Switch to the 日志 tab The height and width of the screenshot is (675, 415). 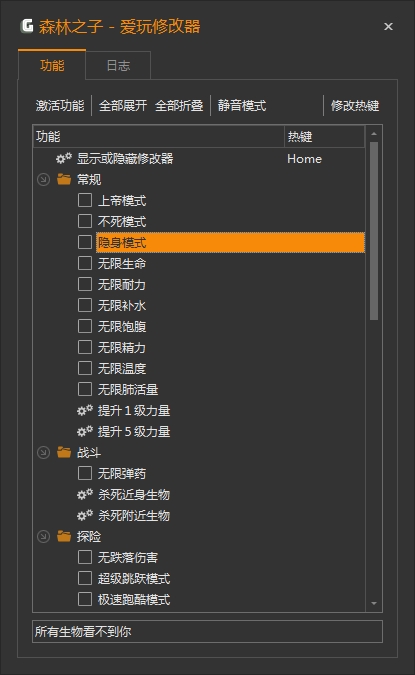[118, 65]
